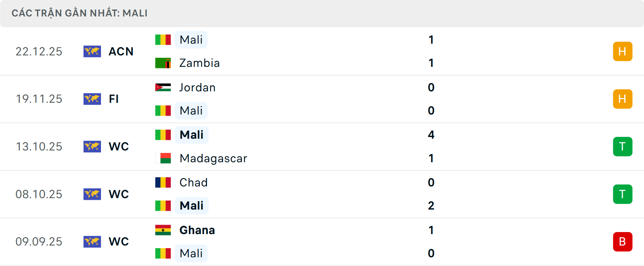The image size is (644, 266).
Task: Open the orange H badge for Mali–Zambia
Action: tap(623, 51)
